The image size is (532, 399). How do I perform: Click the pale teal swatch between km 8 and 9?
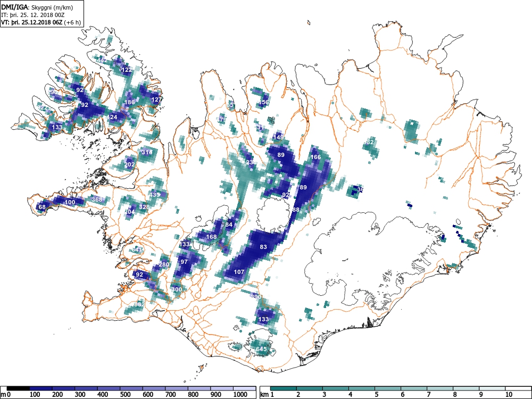(x=466, y=388)
